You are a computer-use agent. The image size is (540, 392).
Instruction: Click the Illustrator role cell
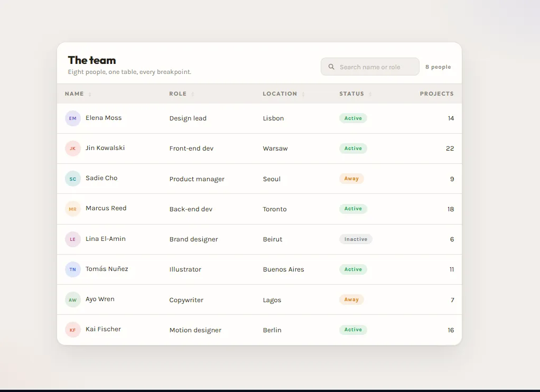185,269
